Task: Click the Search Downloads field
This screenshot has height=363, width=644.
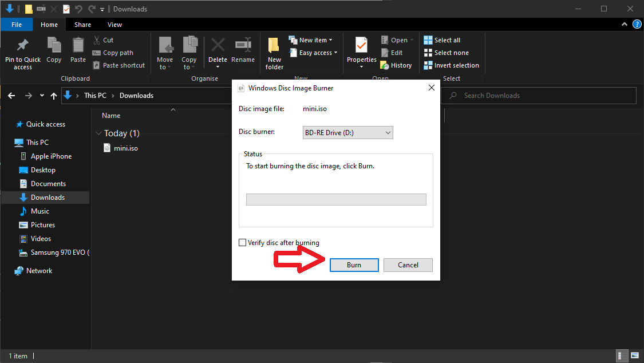Action: pos(539,95)
